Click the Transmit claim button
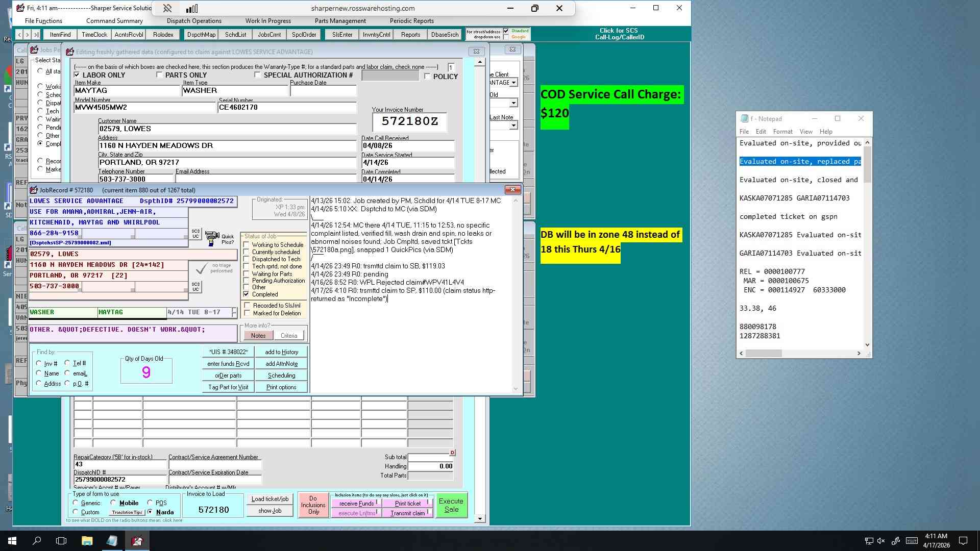 pos(407,513)
